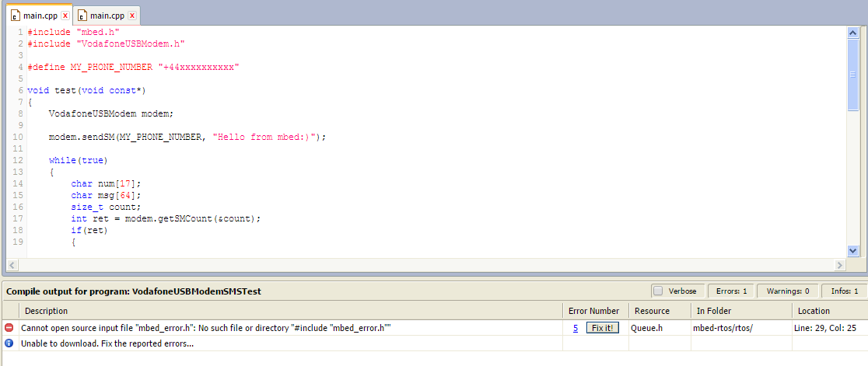Toggle the Errors: 1 filter

click(x=731, y=291)
